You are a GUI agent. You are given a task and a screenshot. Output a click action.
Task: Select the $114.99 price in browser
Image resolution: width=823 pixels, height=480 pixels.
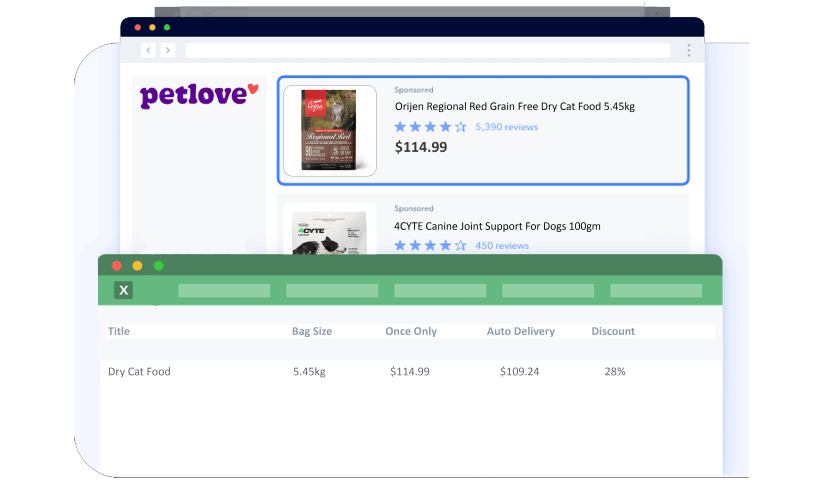pos(421,147)
